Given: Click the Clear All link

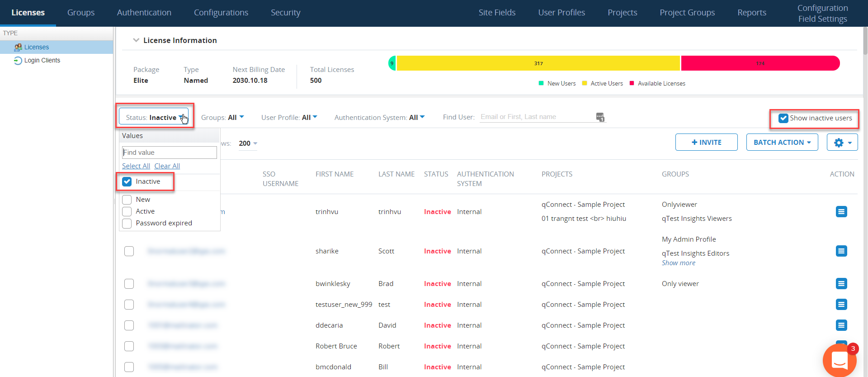Looking at the screenshot, I should point(167,166).
